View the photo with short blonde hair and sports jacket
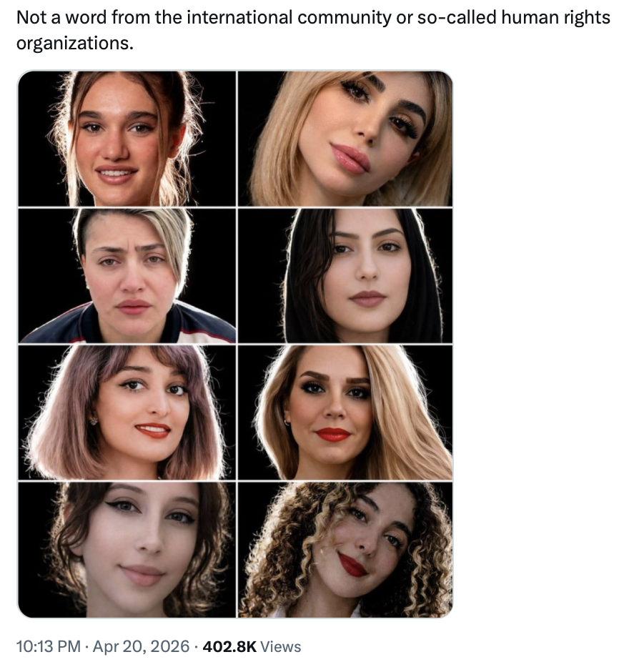 tap(127, 276)
